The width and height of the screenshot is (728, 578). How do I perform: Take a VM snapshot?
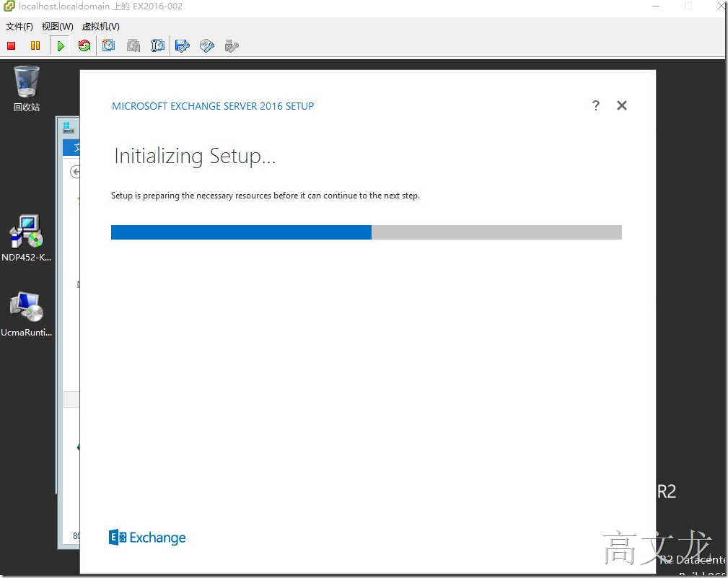pos(109,45)
